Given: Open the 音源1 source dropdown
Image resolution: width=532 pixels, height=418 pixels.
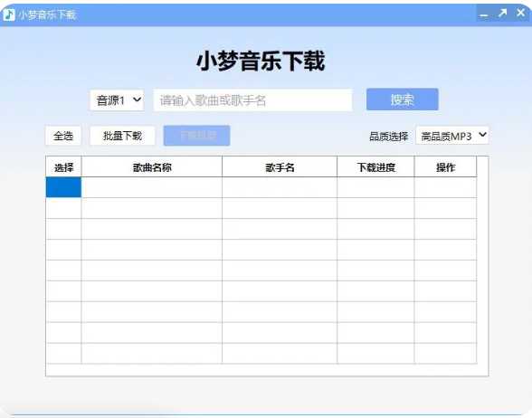Looking at the screenshot, I should coord(117,100).
